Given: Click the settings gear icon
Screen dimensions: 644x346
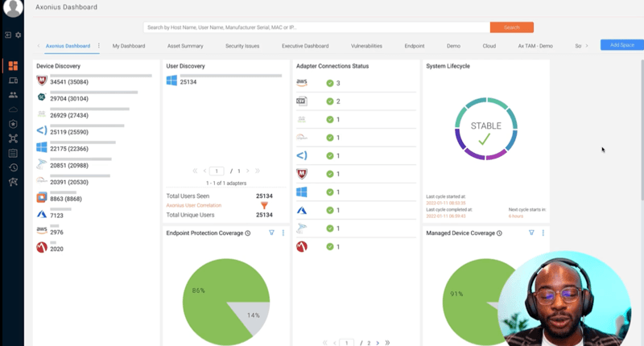Looking at the screenshot, I should (x=19, y=35).
